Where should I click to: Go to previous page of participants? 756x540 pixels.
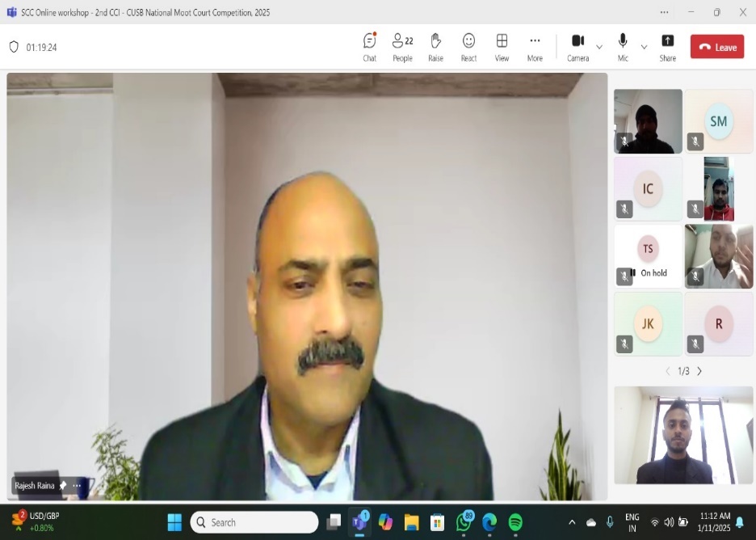[x=668, y=371]
